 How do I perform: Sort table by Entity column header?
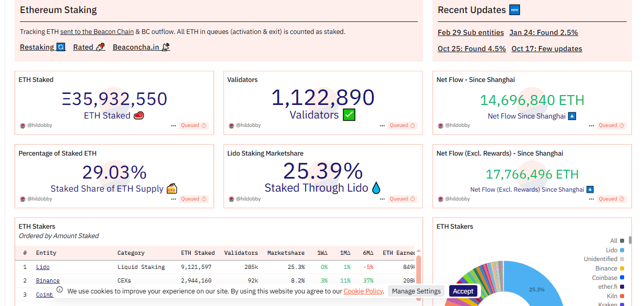(46, 253)
